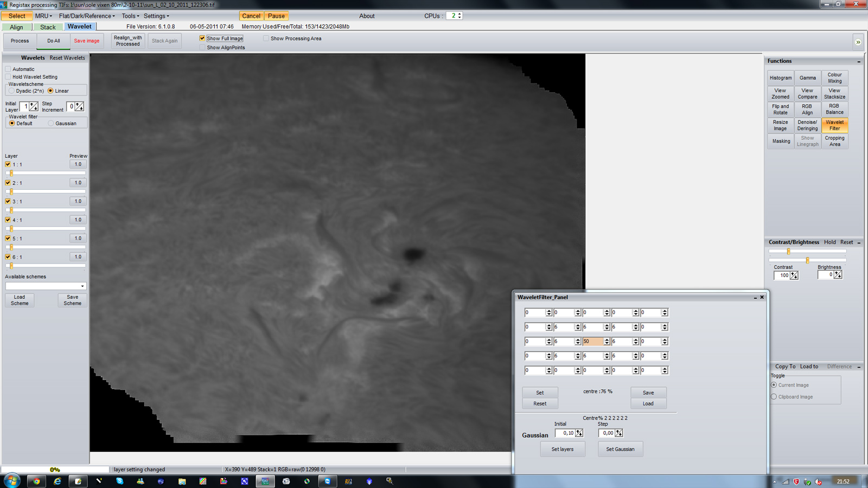
Task: Adjust the Step Increment spinner
Action: (x=79, y=106)
